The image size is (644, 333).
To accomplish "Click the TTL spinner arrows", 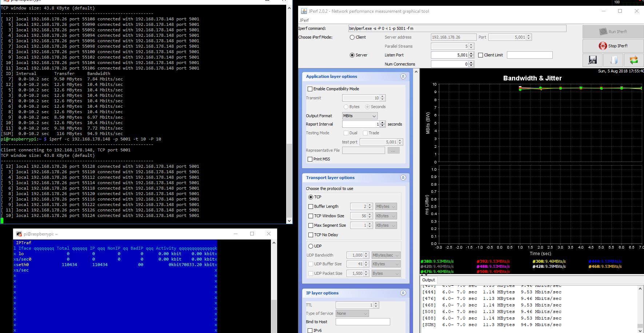I will coord(376,305).
